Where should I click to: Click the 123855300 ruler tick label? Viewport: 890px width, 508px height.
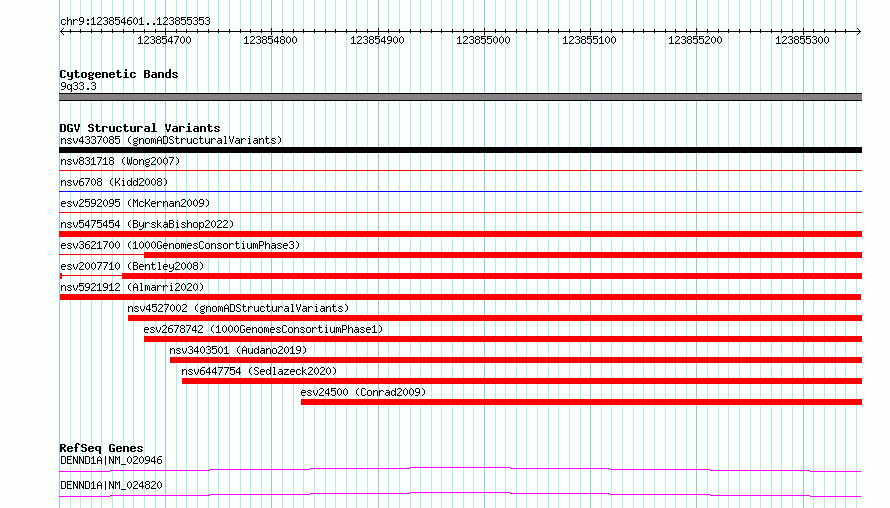(x=802, y=40)
